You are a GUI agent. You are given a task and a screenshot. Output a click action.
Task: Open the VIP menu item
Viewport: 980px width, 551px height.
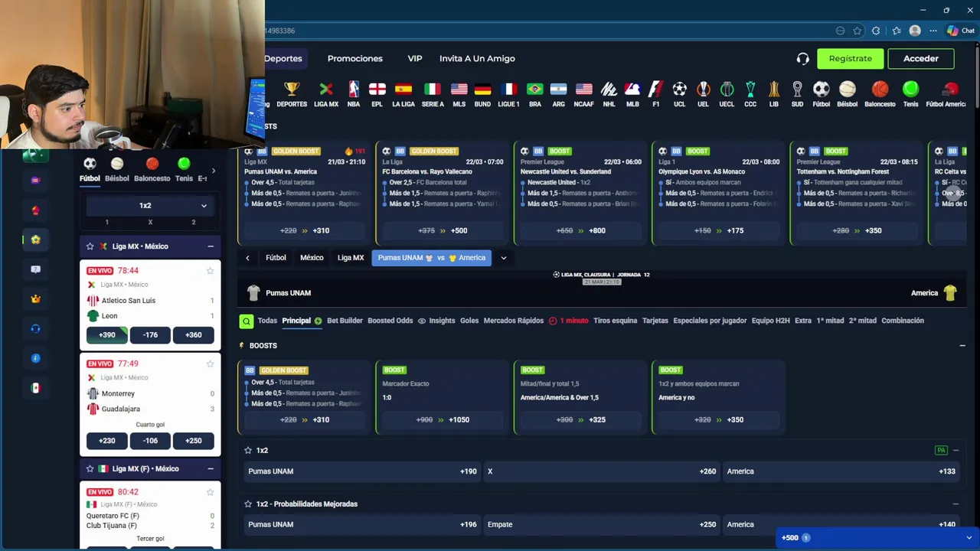point(415,58)
